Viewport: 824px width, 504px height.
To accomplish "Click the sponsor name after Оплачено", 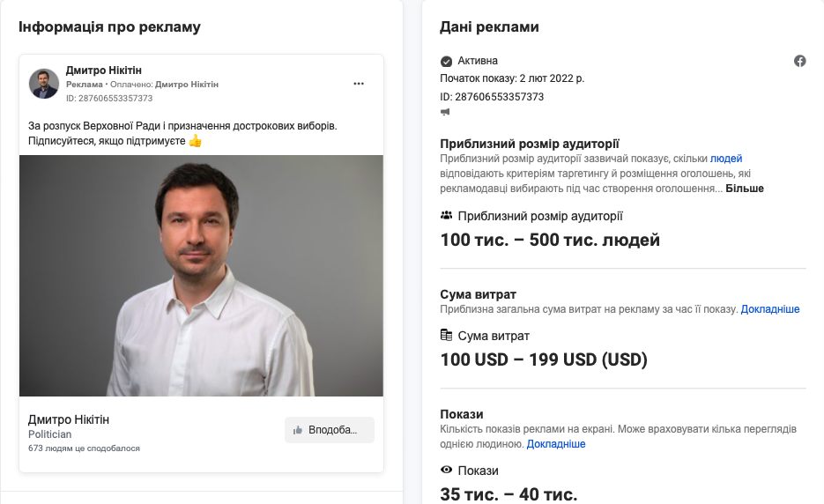I will (x=187, y=85).
